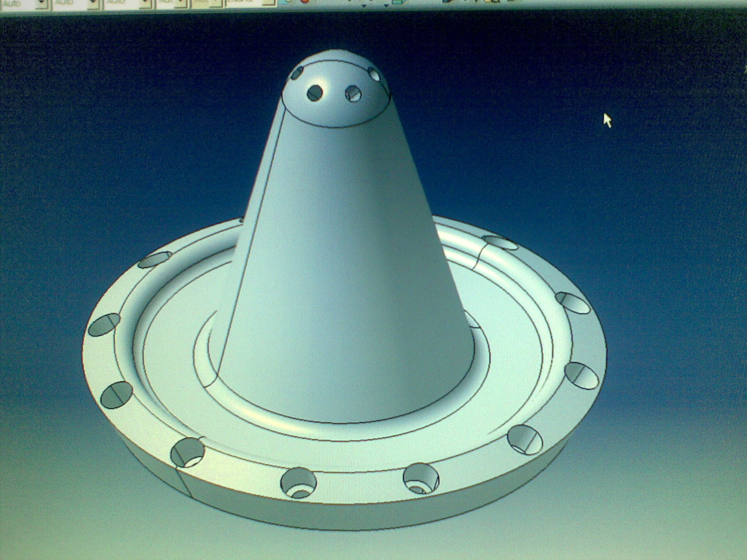Screen dimensions: 747x560
Task: Click the teal cube icon in the top toolbar
Action: point(398,3)
